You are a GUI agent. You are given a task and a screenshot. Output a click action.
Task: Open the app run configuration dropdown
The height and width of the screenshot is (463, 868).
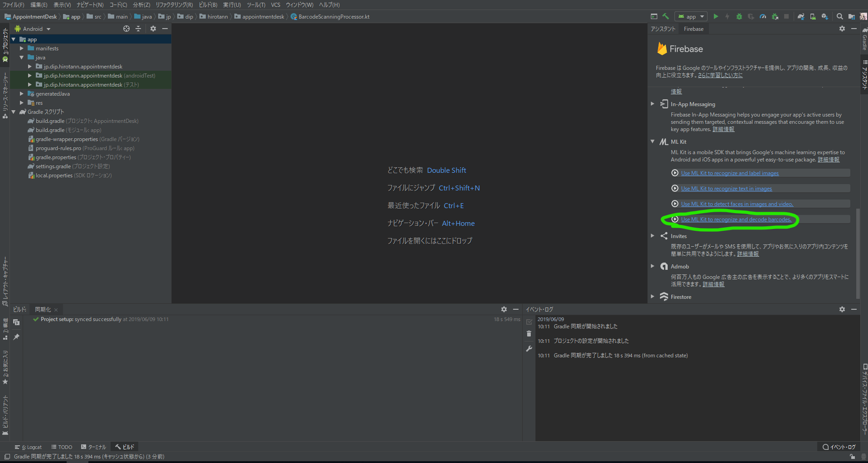(691, 16)
